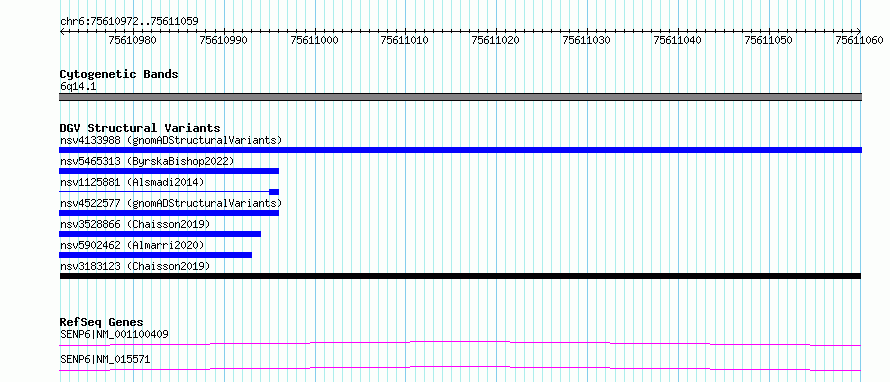The width and height of the screenshot is (890, 382).
Task: Click ruler position 75611050
Action: click(x=769, y=40)
